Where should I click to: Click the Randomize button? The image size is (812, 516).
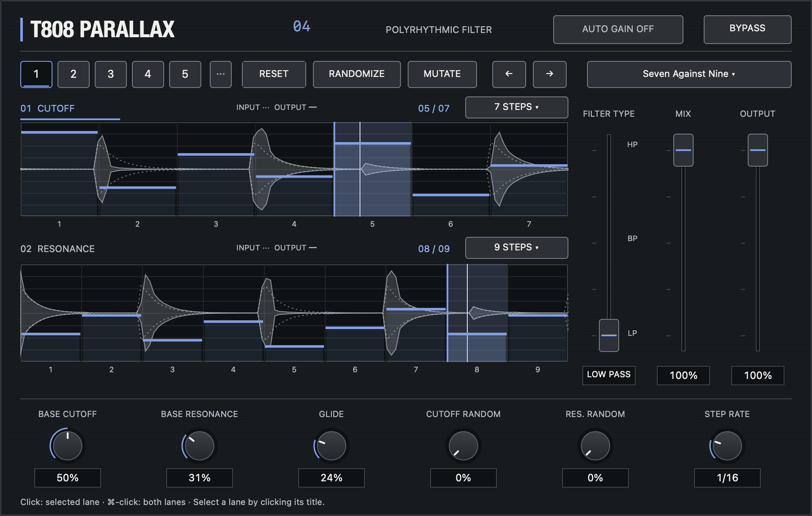tap(357, 74)
